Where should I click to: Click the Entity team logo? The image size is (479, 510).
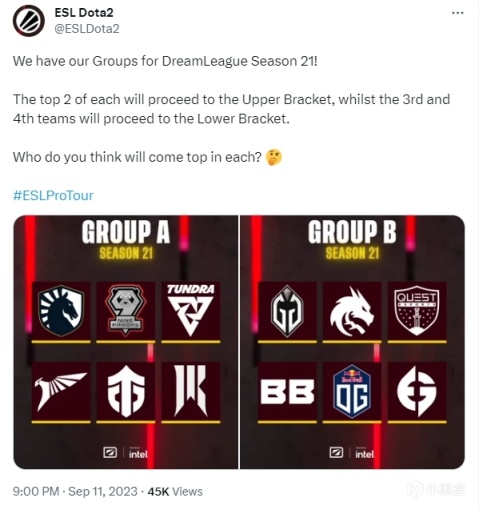(126, 391)
